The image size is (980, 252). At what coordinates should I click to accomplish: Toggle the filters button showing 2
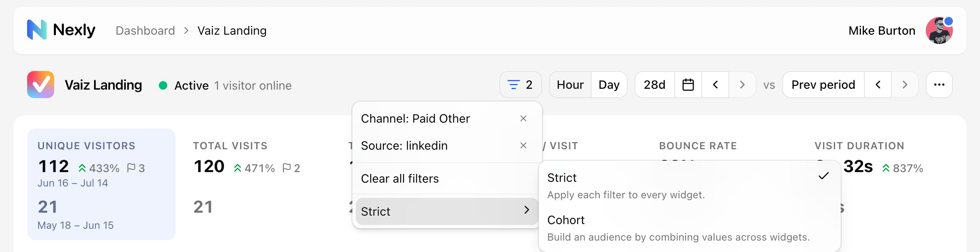pos(520,85)
